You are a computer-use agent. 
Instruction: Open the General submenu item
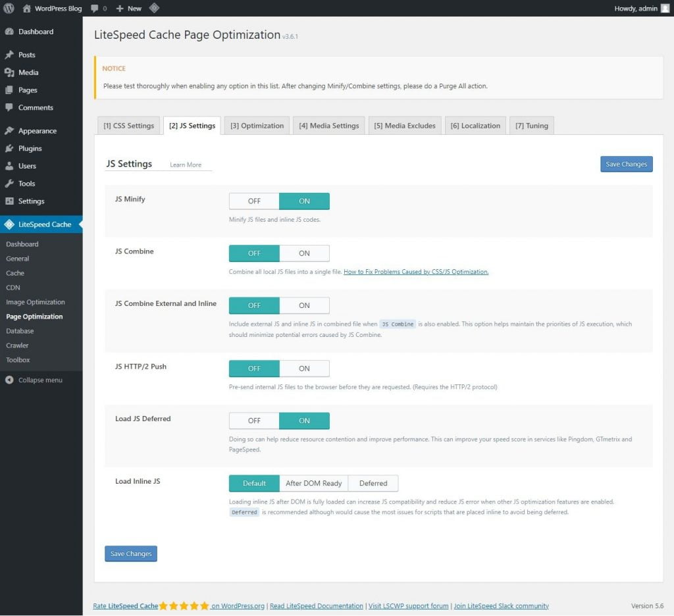pyautogui.click(x=18, y=259)
